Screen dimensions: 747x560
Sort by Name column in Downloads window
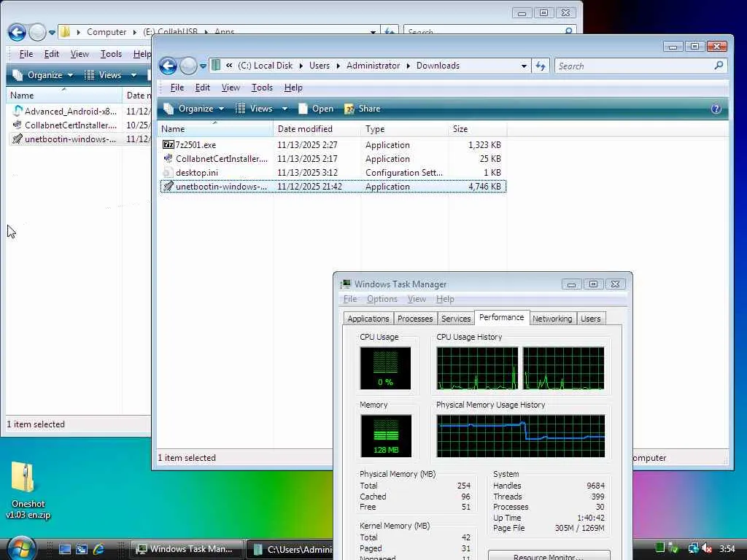pos(215,129)
